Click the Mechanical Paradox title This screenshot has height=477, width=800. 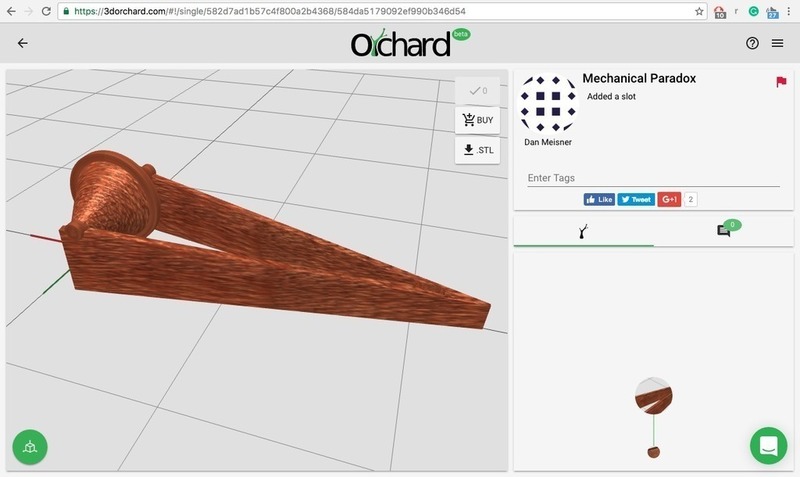(x=639, y=79)
